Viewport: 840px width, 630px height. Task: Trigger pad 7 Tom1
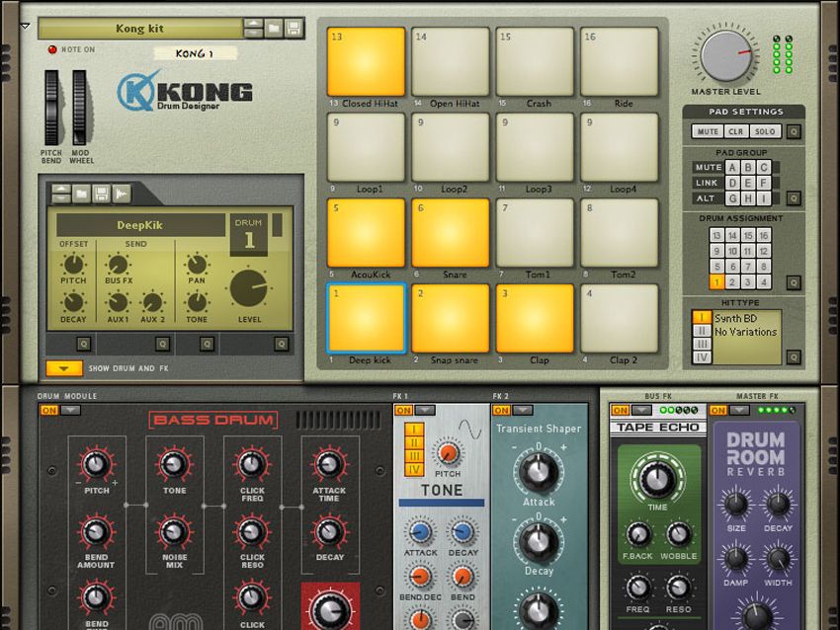[x=535, y=233]
